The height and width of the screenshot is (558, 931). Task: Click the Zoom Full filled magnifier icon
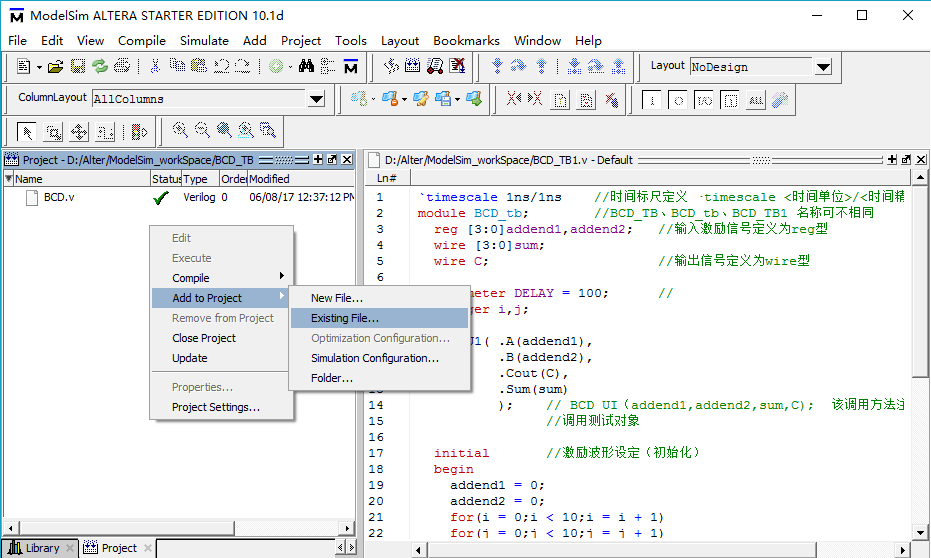click(224, 130)
